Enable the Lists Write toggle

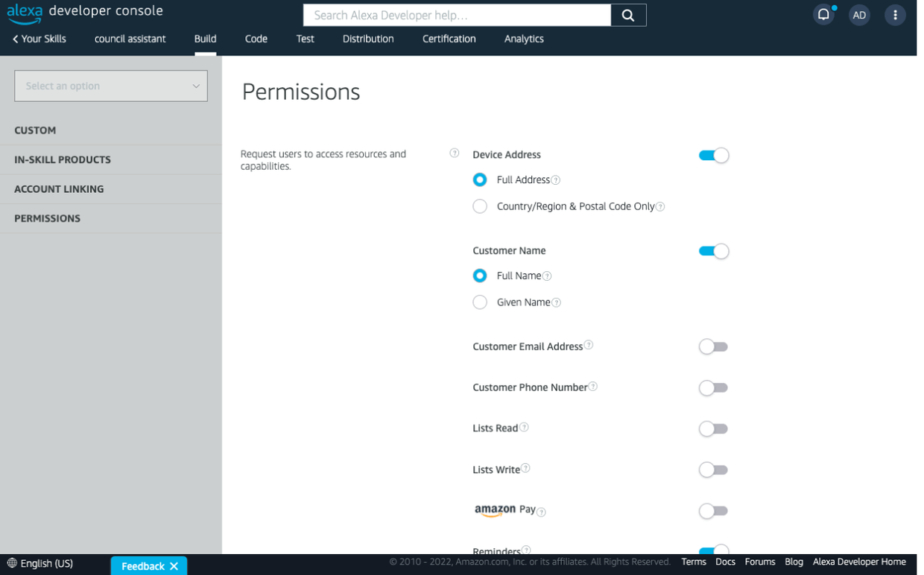tap(713, 470)
